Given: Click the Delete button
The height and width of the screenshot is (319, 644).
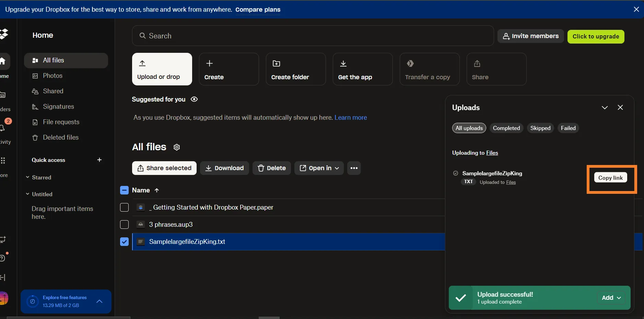Looking at the screenshot, I should (272, 168).
